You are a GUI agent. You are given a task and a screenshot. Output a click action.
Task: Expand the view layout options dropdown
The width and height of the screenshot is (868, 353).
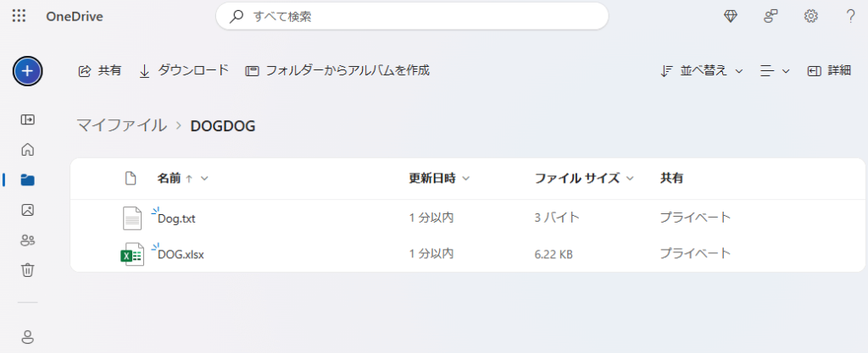click(775, 71)
